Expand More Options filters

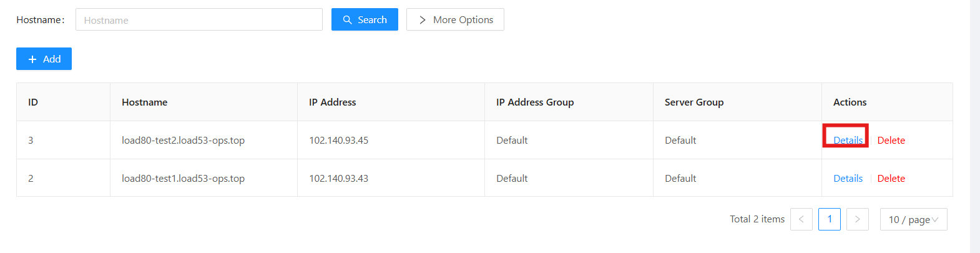pos(455,20)
